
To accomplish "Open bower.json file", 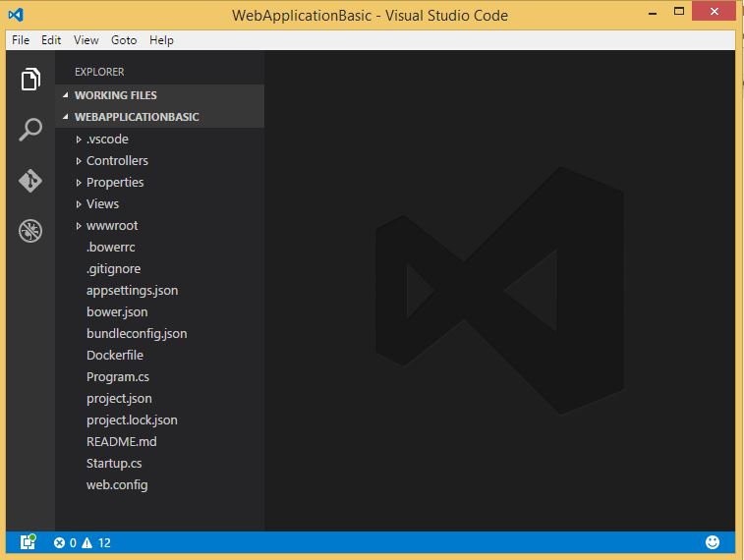I will [x=117, y=312].
